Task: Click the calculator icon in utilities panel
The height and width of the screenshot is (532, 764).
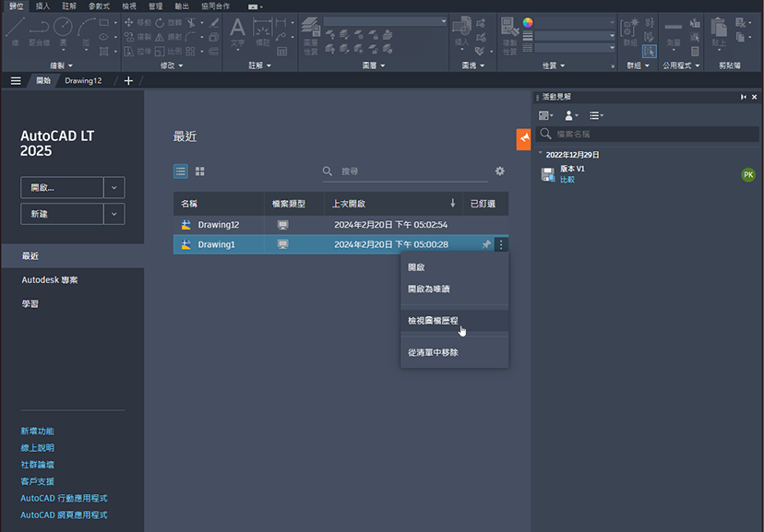Action: [x=695, y=51]
